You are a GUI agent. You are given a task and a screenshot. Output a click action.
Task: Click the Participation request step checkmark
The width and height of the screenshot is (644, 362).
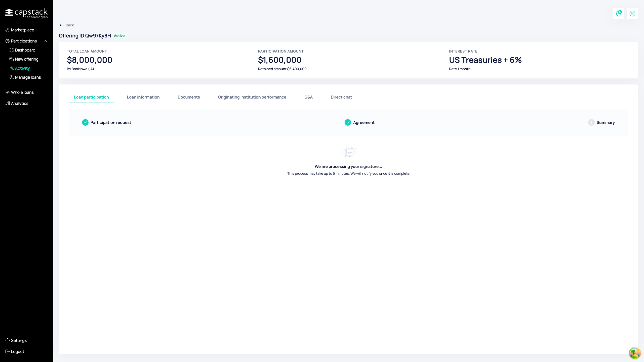tap(85, 122)
